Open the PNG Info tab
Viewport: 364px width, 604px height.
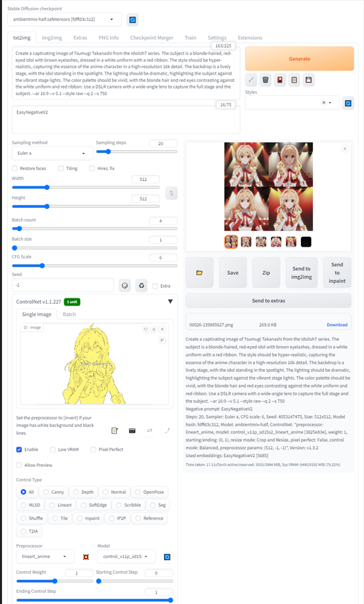(x=109, y=38)
